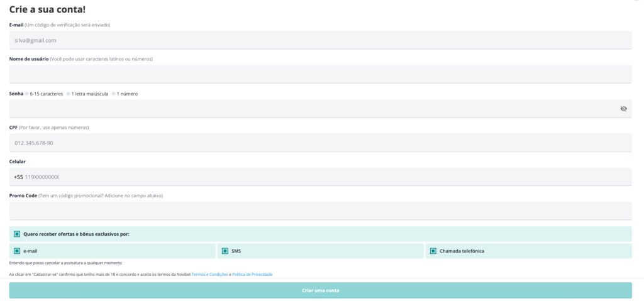Screen dimensions: 644x301
Task: Click the 'Celular' field label
Action: coord(17,161)
